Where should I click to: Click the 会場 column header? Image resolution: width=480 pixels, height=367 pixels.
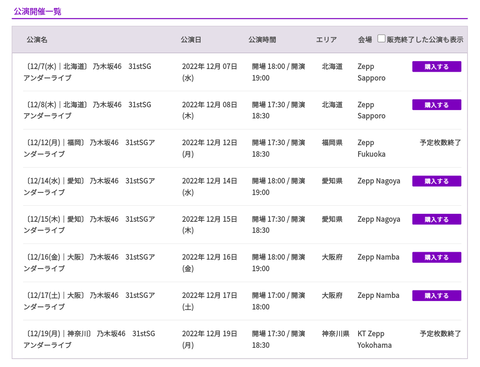365,40
